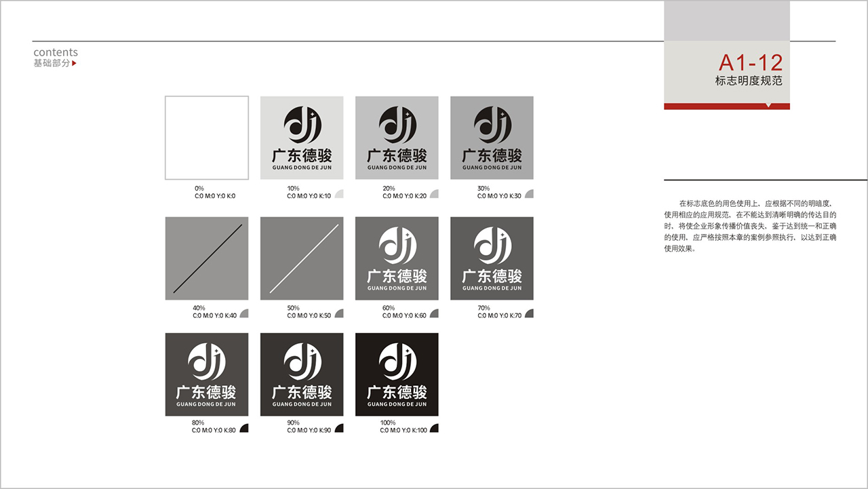Open the white logo tile on 60% gray
868x489 pixels.
pyautogui.click(x=397, y=258)
